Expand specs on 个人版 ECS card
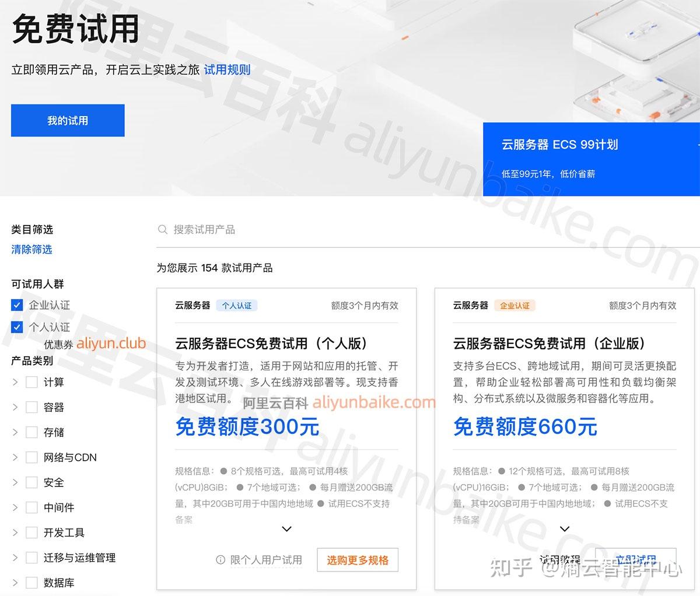 [x=286, y=529]
